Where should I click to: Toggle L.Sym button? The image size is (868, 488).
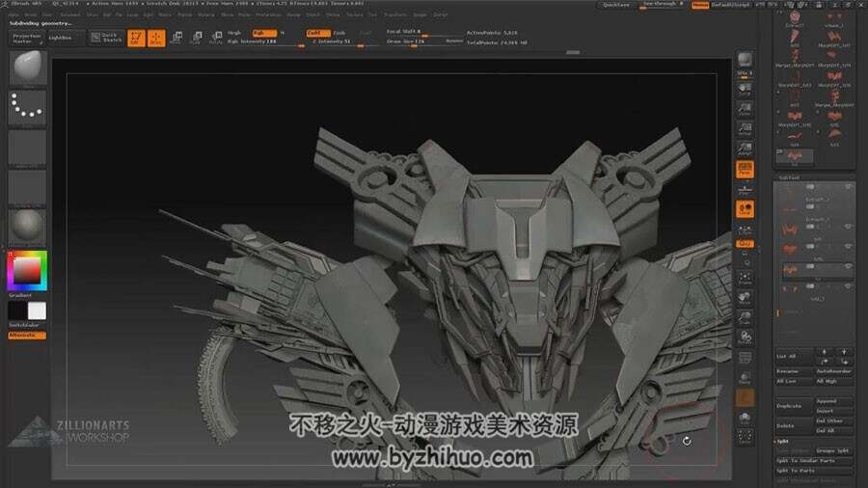(745, 230)
